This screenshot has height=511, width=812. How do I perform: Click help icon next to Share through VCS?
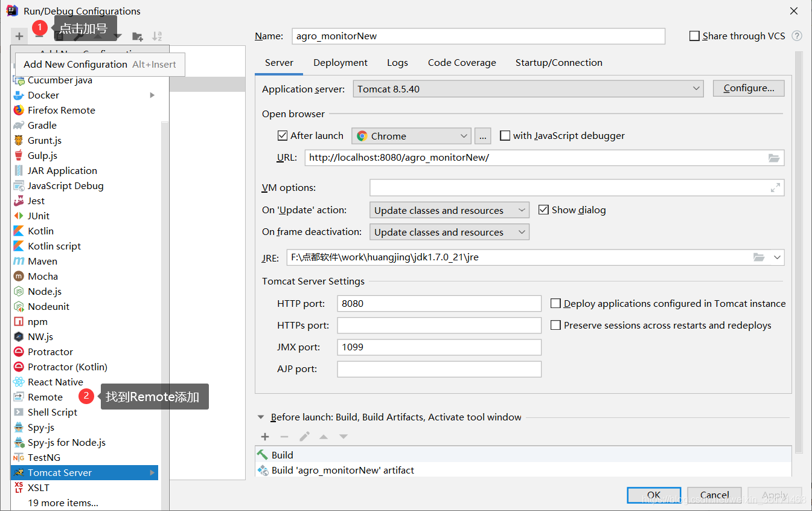point(797,36)
